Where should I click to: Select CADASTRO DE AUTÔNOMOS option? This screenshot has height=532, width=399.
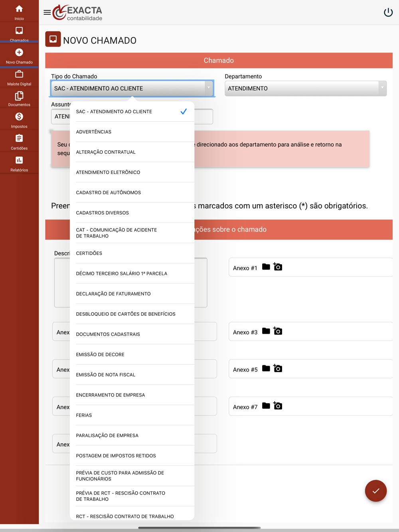(132, 193)
